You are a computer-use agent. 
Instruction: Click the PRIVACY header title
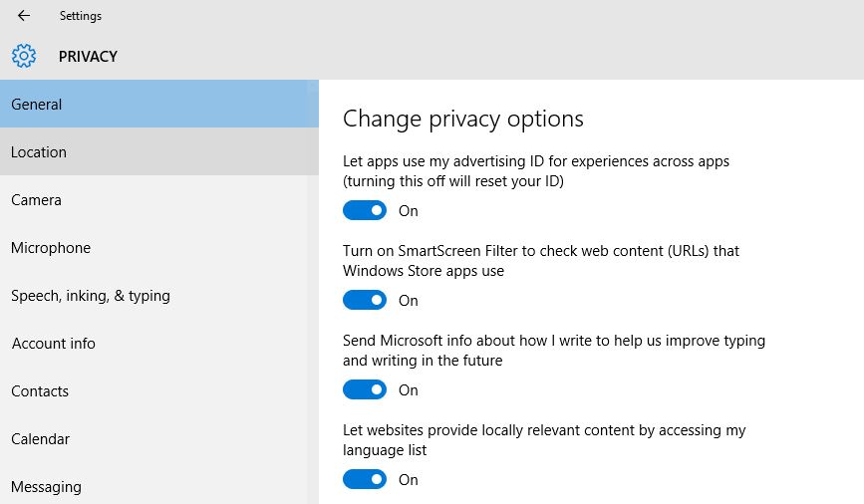point(88,56)
